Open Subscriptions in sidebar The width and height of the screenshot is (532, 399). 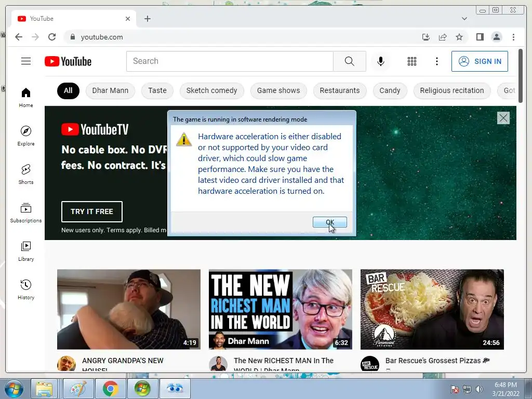(26, 212)
